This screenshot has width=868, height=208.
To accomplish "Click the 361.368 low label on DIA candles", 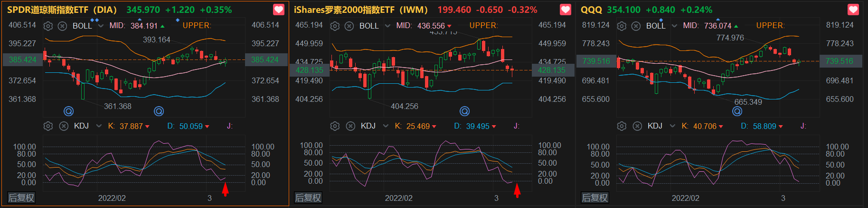I will click(118, 106).
